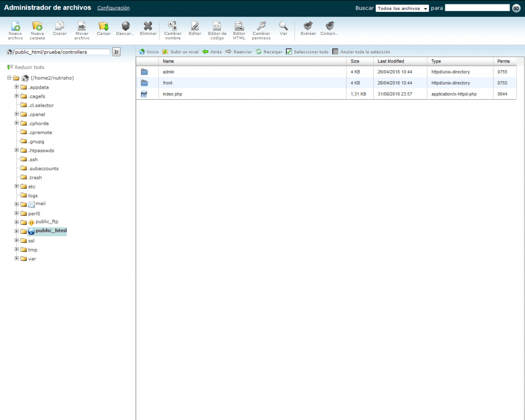Check Seleccionar todo checkbox
This screenshot has width=525, height=420.
[289, 52]
